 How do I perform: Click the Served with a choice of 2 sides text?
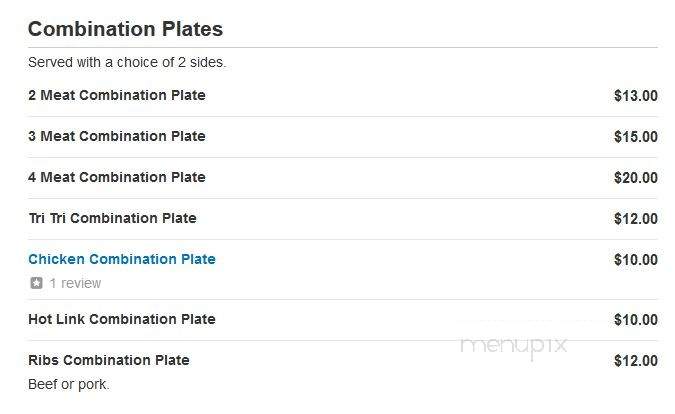pos(127,62)
